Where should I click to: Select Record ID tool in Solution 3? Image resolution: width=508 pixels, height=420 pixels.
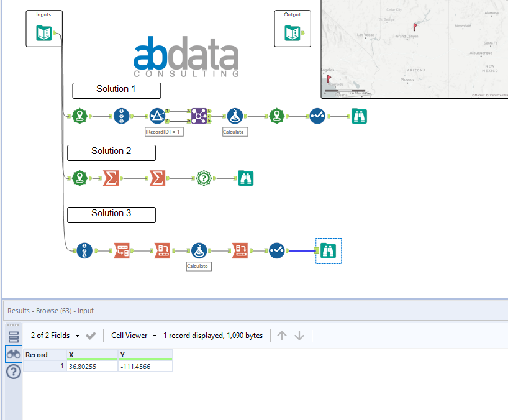pos(84,250)
